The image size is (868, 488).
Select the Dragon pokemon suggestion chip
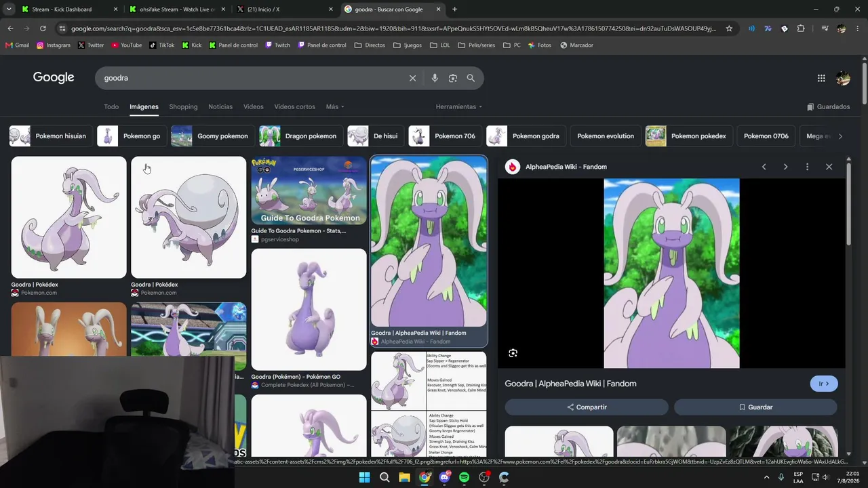pos(300,136)
